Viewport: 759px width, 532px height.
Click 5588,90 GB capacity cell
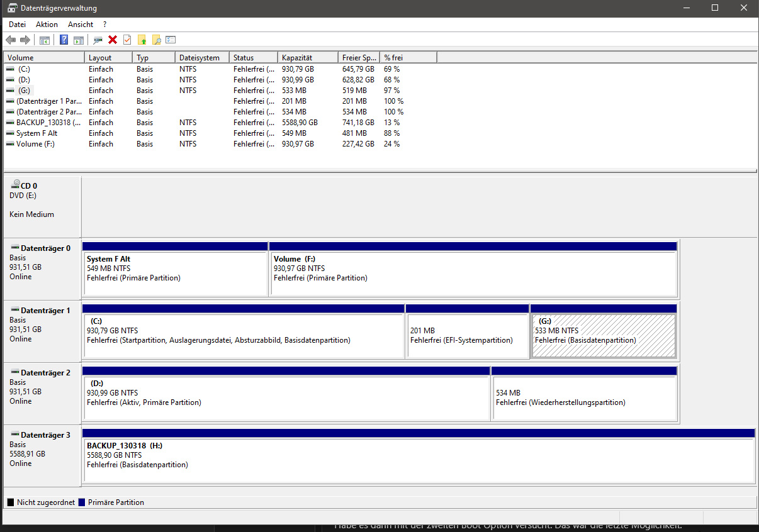tap(300, 123)
